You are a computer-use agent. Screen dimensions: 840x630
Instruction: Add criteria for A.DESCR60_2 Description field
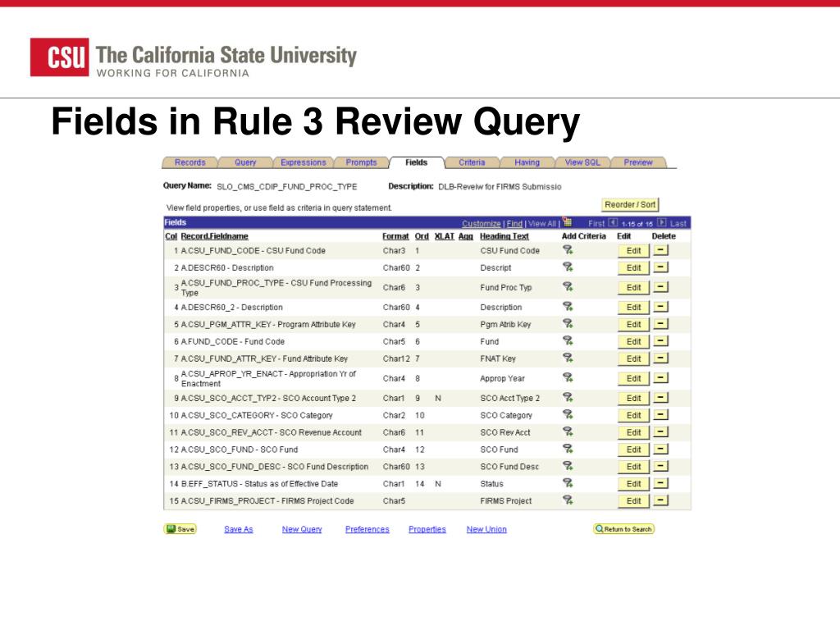(x=568, y=307)
